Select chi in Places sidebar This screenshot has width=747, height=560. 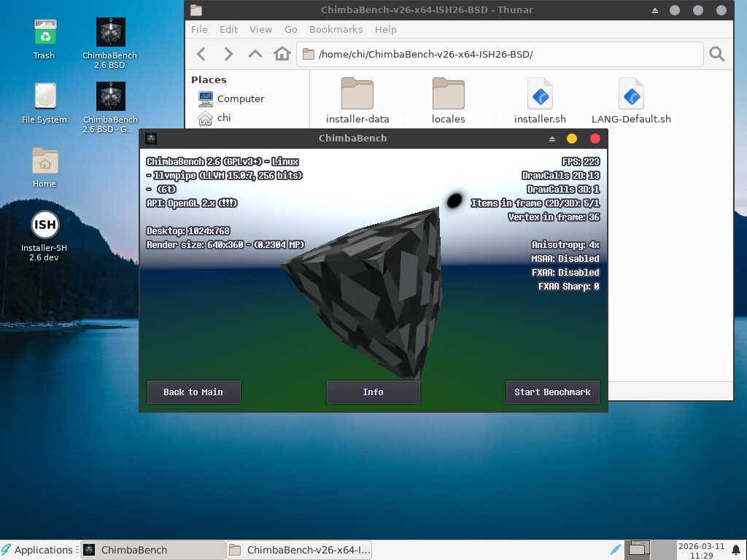coord(215,117)
